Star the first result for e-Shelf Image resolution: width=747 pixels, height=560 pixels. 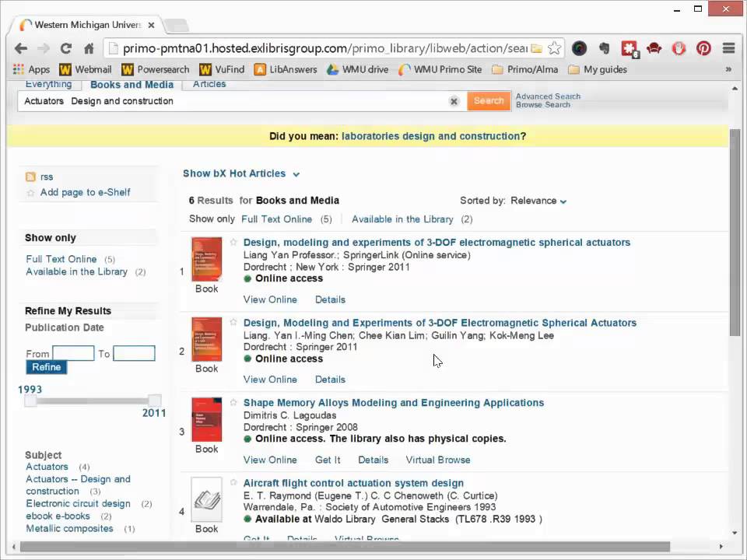[x=233, y=242]
